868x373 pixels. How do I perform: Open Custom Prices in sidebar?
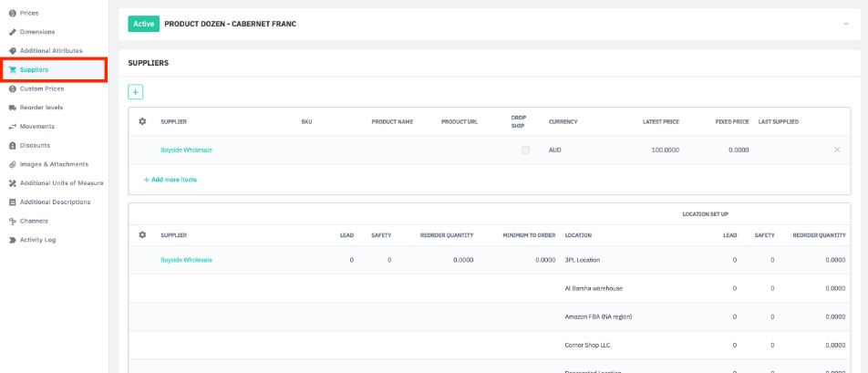click(x=42, y=88)
